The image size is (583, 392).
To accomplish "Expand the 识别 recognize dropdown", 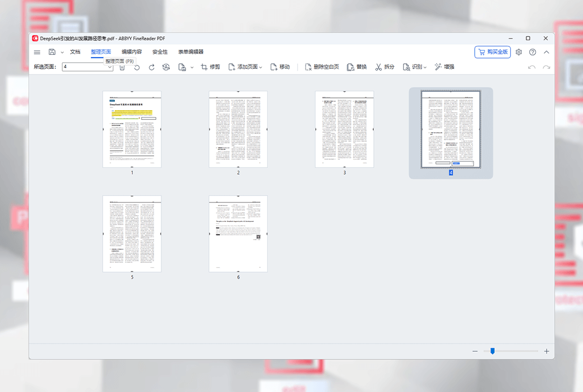I will click(425, 67).
